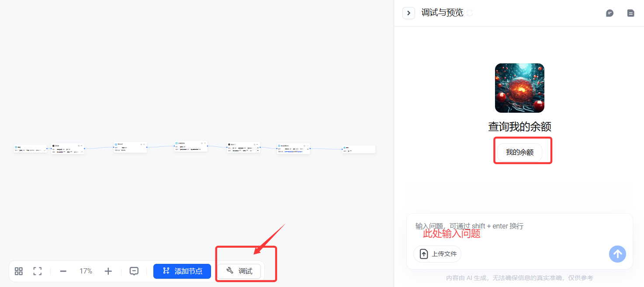Select the first workflow node on canvas
The height and width of the screenshot is (287, 644).
(x=30, y=149)
